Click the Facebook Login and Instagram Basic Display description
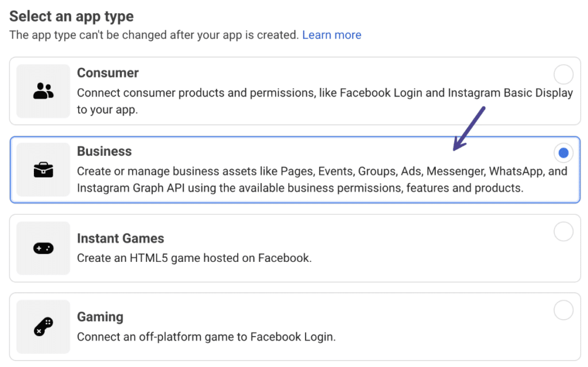The width and height of the screenshot is (588, 367). click(325, 101)
